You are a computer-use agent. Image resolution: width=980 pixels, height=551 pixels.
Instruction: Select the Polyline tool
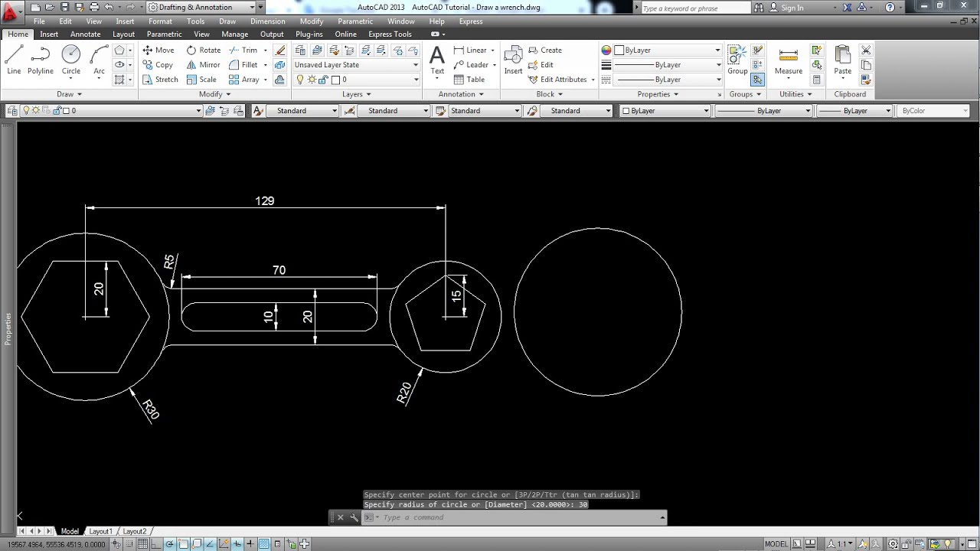point(41,60)
